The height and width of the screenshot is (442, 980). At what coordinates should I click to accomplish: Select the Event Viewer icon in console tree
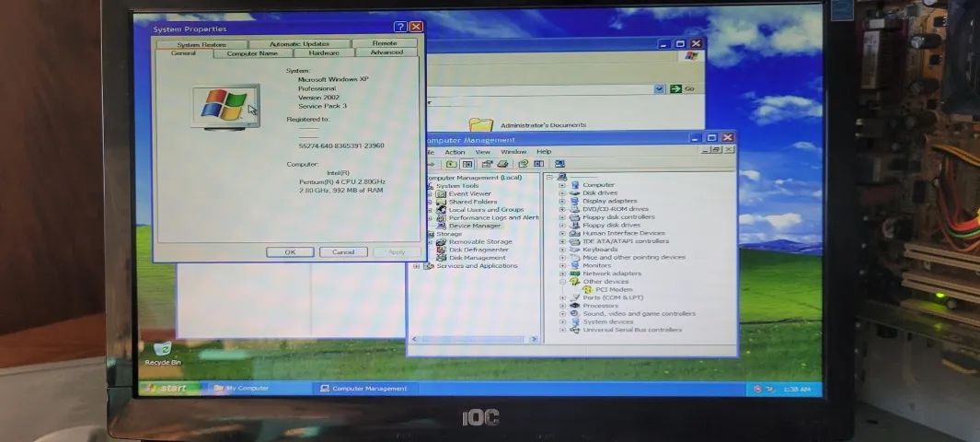[x=442, y=193]
